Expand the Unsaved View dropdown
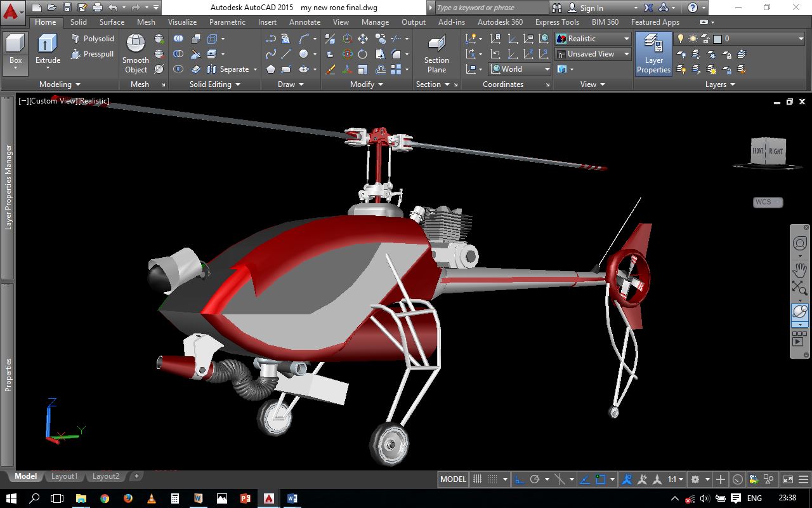 point(593,54)
